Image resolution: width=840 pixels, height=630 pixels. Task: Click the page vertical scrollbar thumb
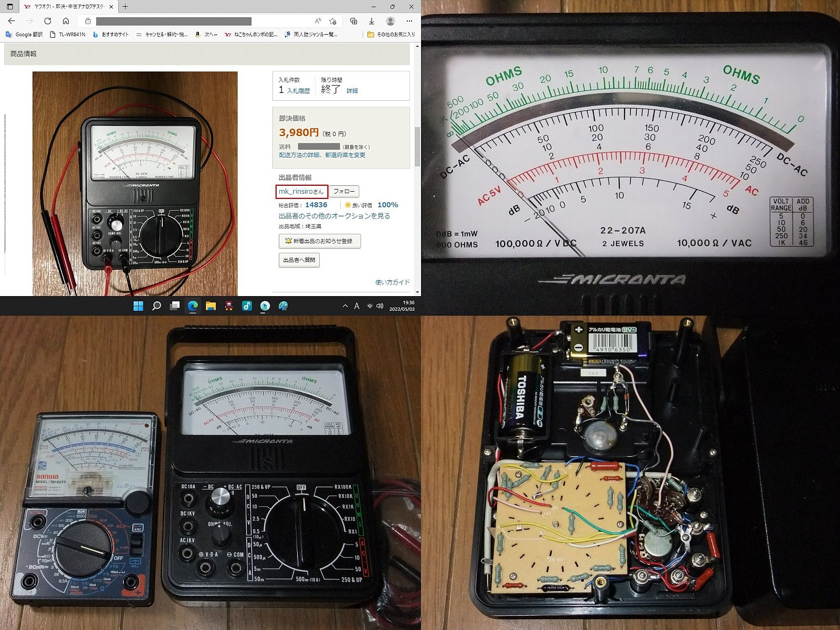418,146
